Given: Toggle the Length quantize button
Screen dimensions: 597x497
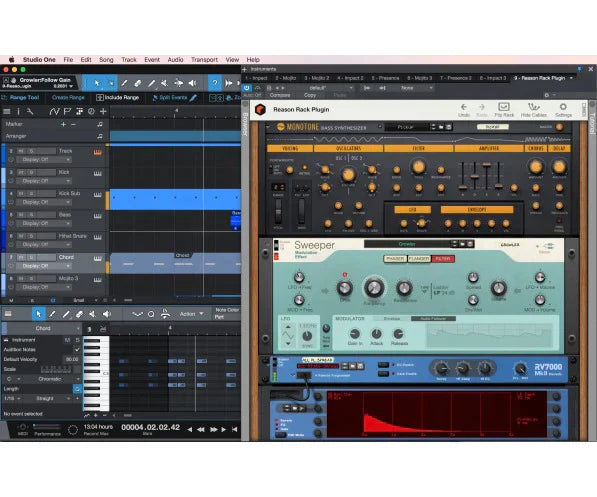Looking at the screenshot, I should click(x=77, y=389).
